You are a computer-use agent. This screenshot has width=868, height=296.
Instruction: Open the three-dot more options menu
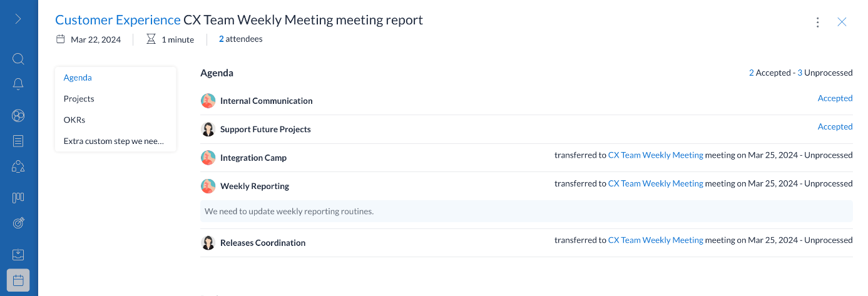click(x=817, y=22)
